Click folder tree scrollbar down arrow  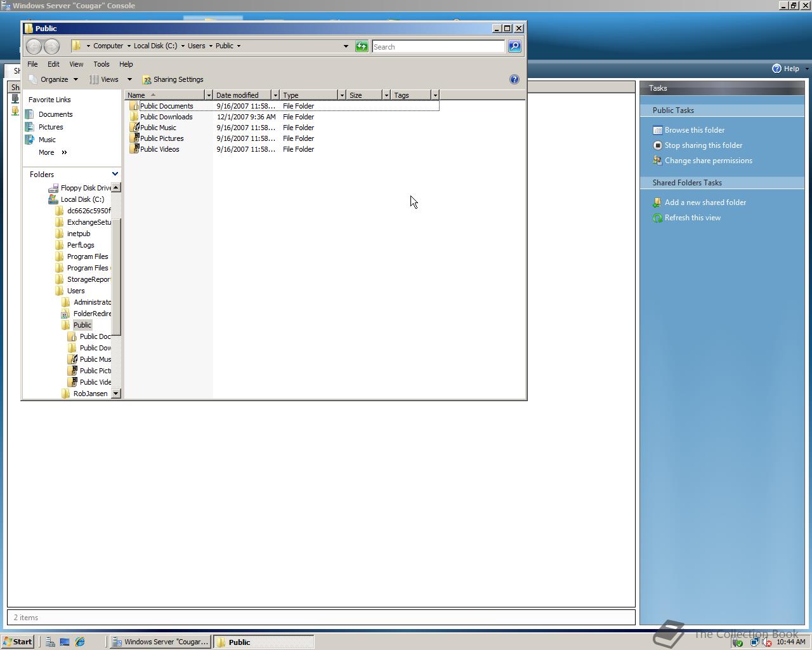click(x=116, y=394)
